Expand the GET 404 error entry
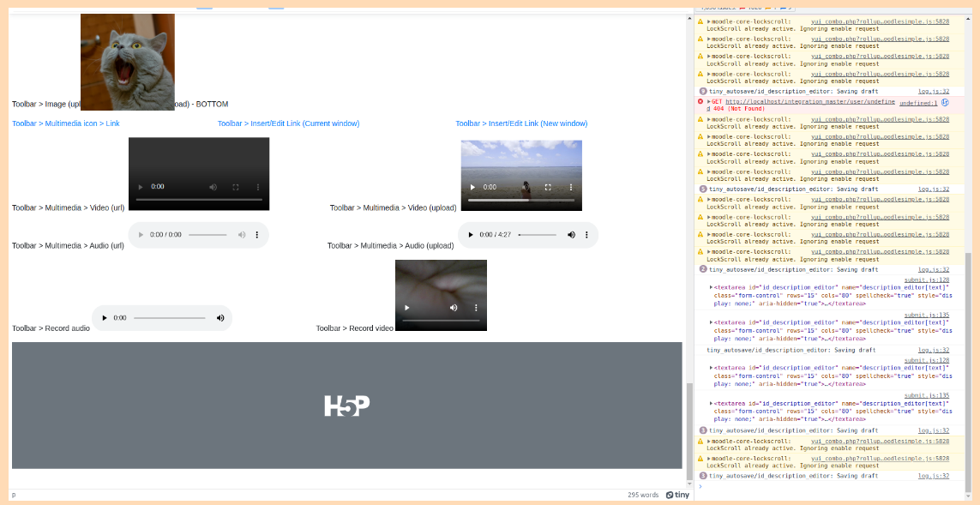This screenshot has height=505, width=980. pos(709,101)
